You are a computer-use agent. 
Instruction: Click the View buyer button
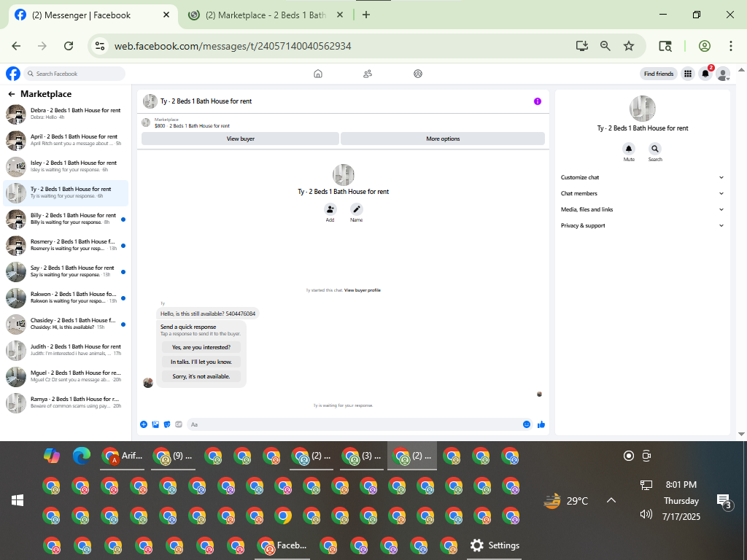(241, 139)
